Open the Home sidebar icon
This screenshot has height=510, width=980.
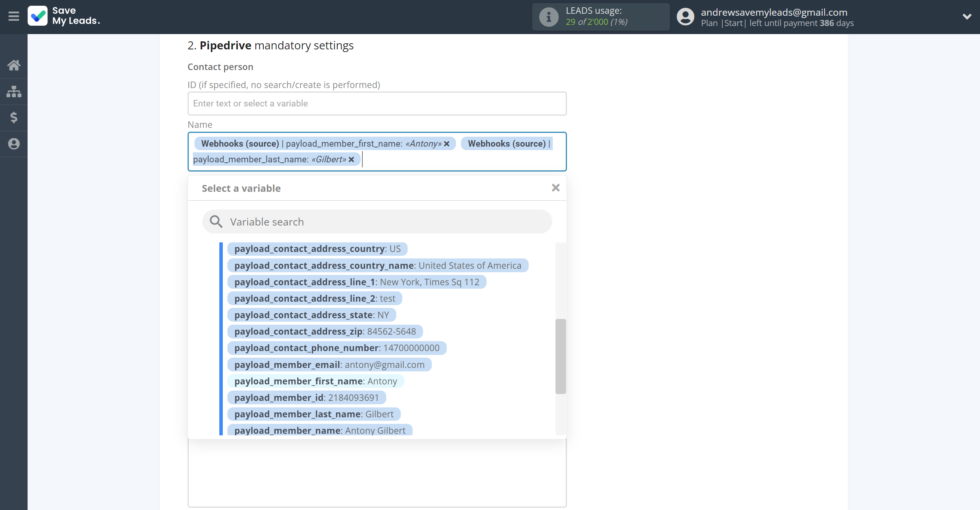click(x=14, y=65)
